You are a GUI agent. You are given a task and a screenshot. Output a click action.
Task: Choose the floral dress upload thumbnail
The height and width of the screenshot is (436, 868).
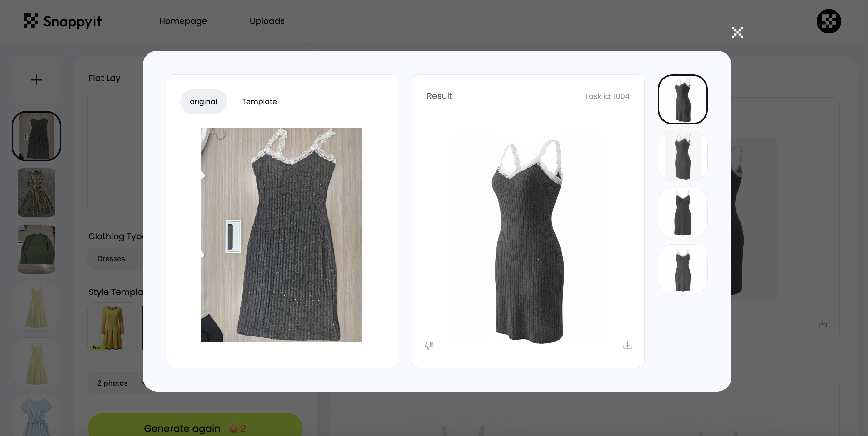(36, 193)
